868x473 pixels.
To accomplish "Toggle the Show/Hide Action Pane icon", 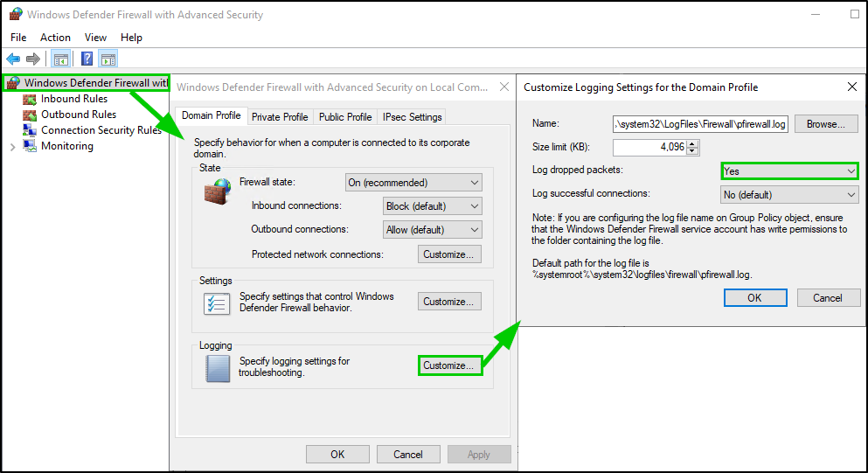I will [x=108, y=59].
